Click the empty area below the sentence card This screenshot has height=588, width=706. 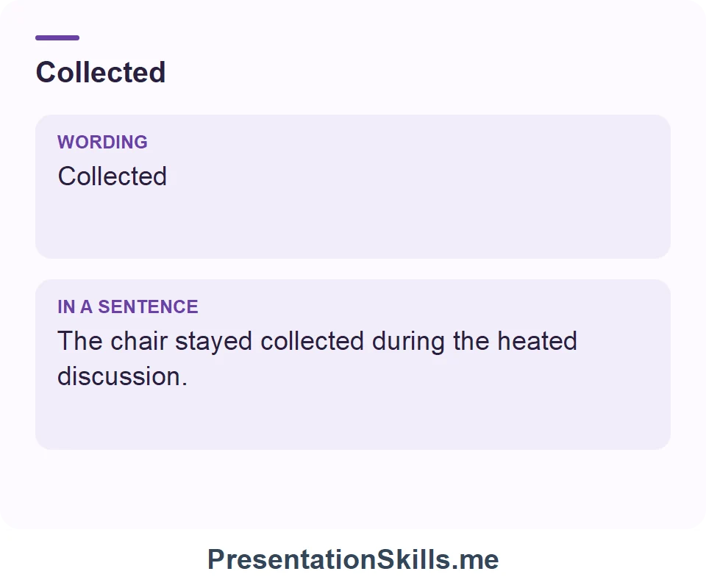click(x=353, y=488)
